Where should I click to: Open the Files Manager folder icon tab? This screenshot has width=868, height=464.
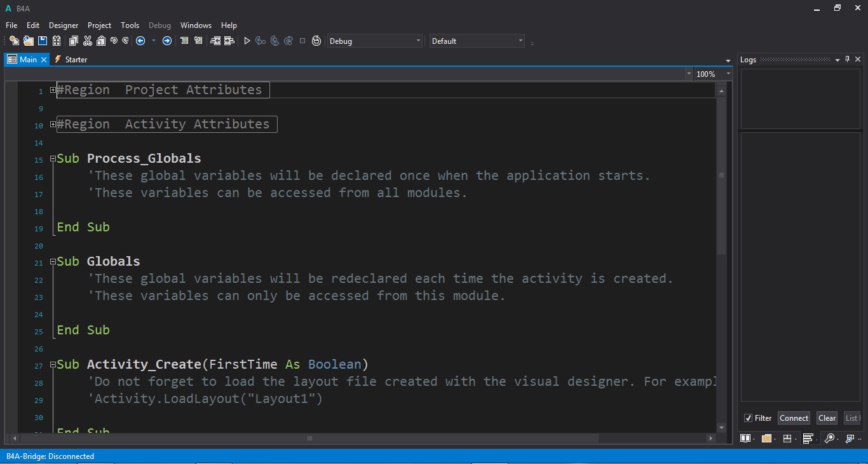point(766,438)
